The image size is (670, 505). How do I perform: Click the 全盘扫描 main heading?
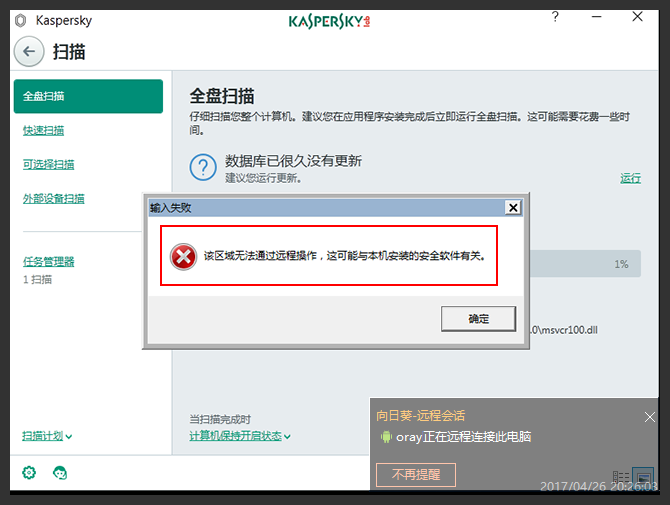pyautogui.click(x=222, y=96)
